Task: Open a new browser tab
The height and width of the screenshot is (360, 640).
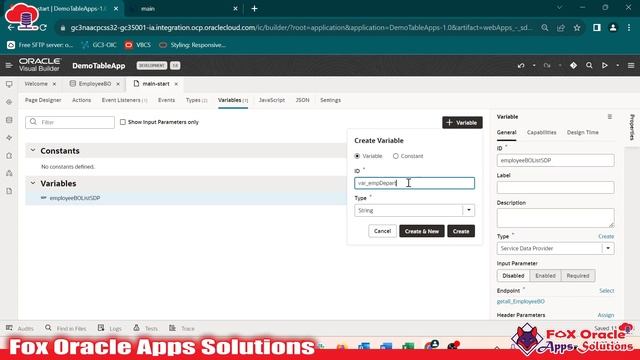Action: pos(254,9)
